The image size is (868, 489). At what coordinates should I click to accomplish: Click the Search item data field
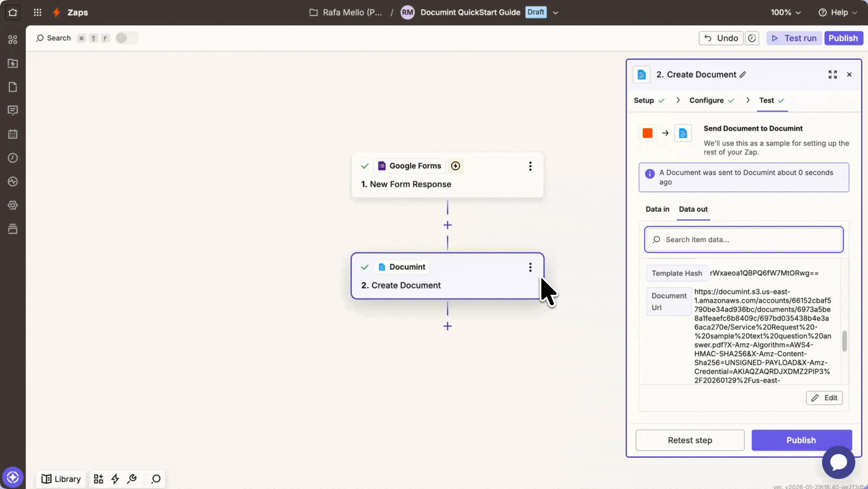click(744, 240)
